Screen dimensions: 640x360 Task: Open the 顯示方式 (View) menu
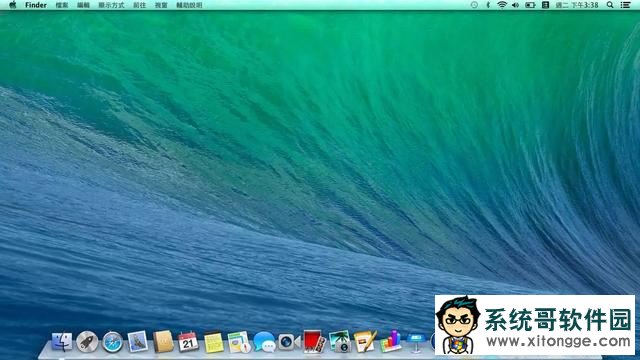(x=111, y=5)
